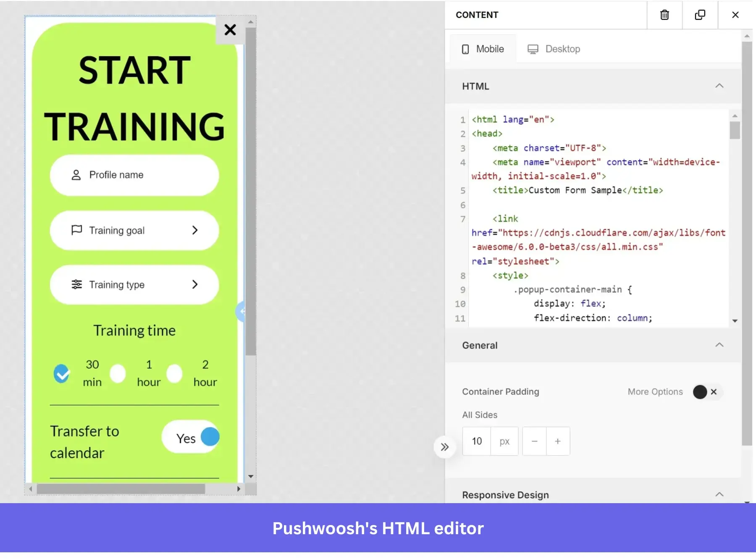This screenshot has width=756, height=559.
Task: Duplicate content with the copy icon
Action: 700,15
